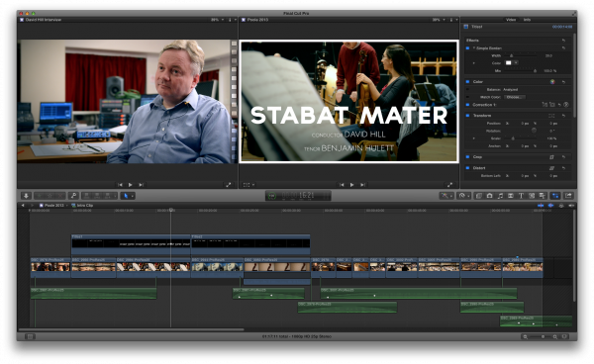Toggle Match Color checkbox
Viewport: 594px width, 364px height.
point(467,97)
